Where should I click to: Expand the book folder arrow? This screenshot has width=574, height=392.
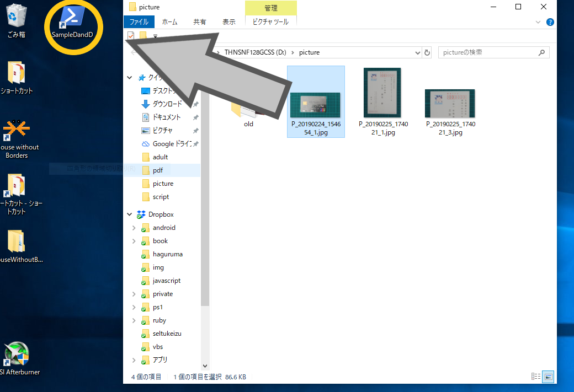point(134,241)
